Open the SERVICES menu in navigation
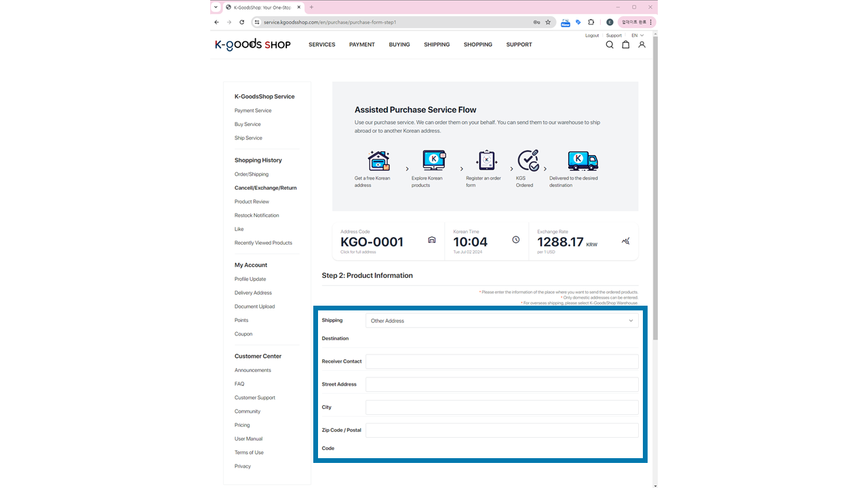Viewport: 868px width, 488px height. tap(321, 45)
